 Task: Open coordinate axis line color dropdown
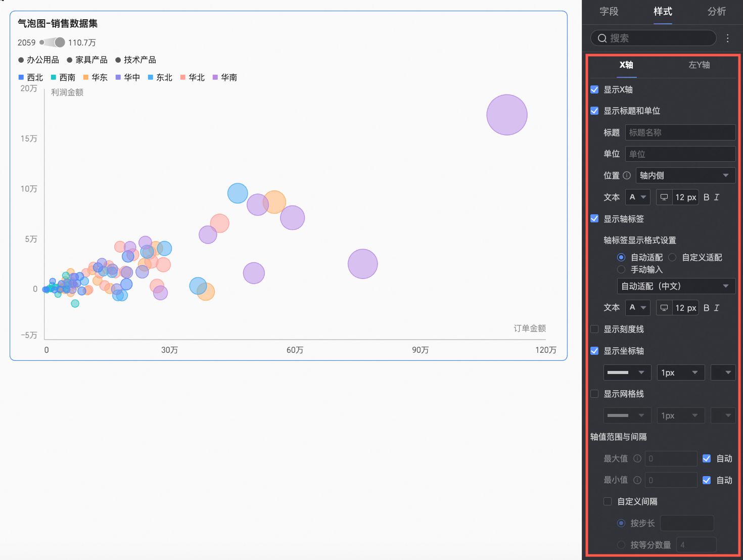(723, 372)
